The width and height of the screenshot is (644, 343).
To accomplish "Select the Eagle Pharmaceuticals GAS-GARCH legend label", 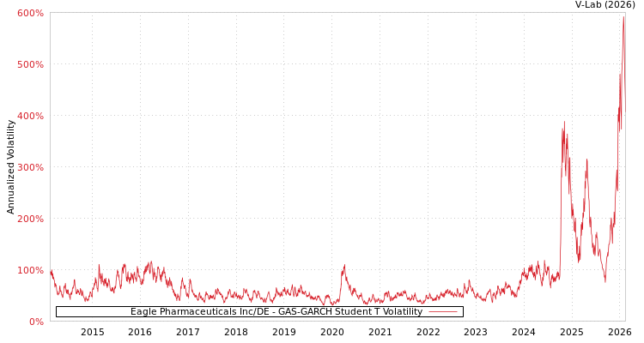I will click(276, 312).
